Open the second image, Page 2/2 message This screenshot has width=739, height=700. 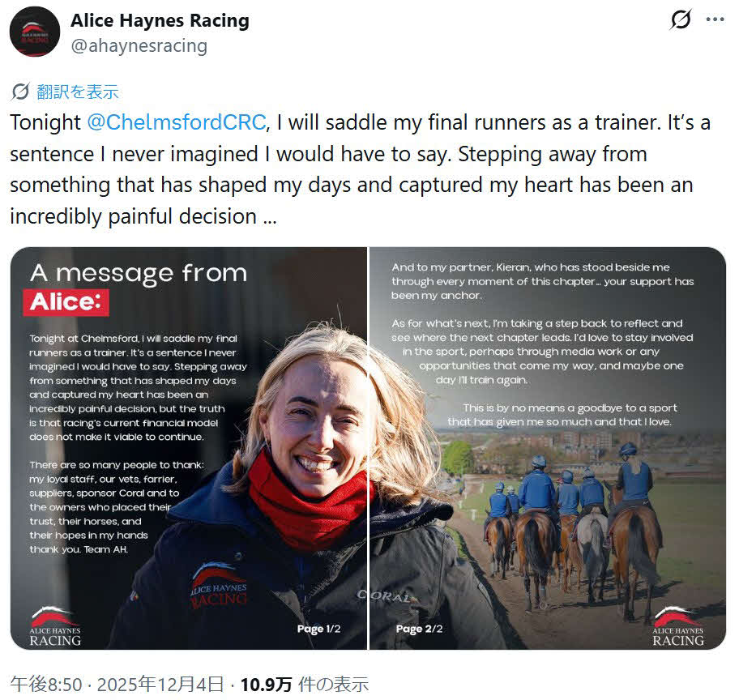[548, 448]
